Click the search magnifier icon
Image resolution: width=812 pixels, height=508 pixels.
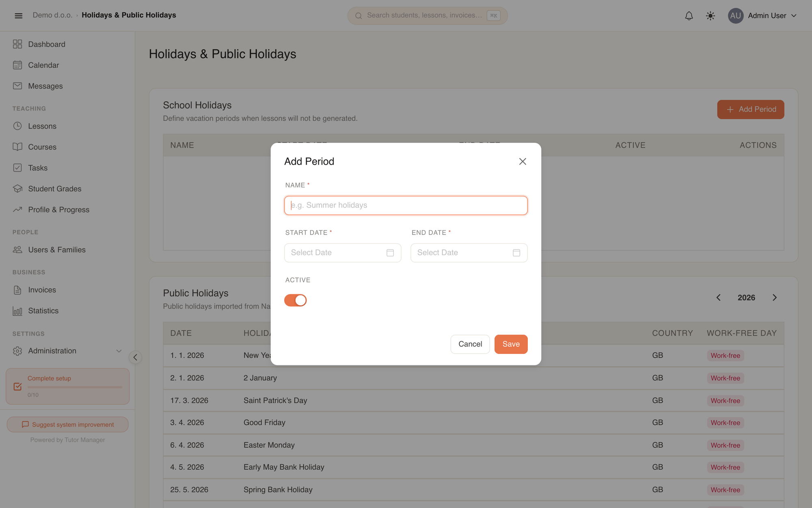(x=358, y=16)
